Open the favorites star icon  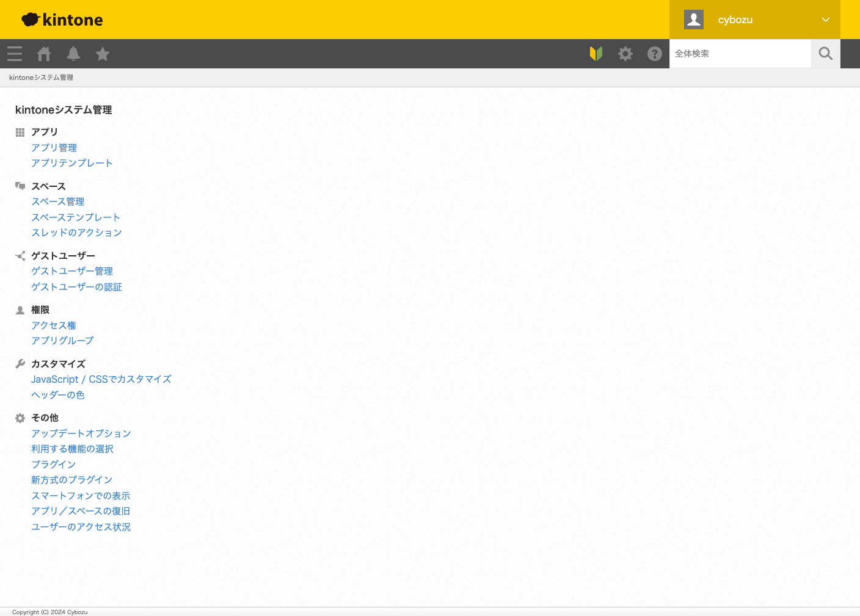103,54
